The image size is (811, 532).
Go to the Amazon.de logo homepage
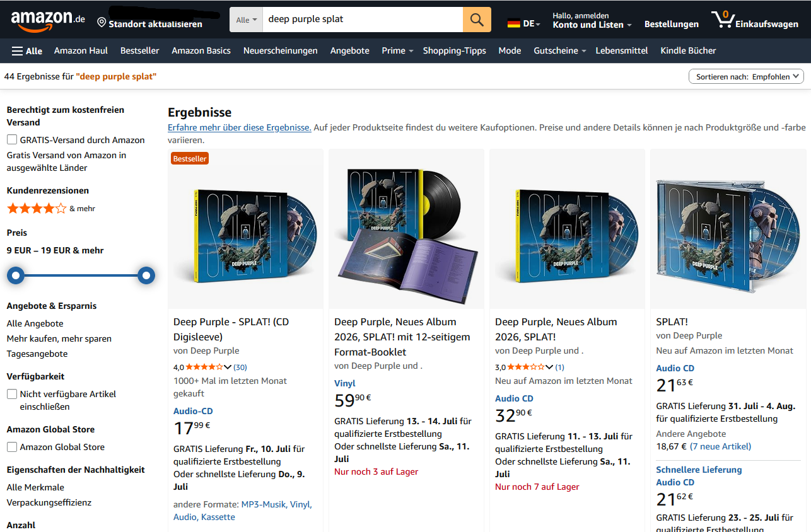click(48, 20)
